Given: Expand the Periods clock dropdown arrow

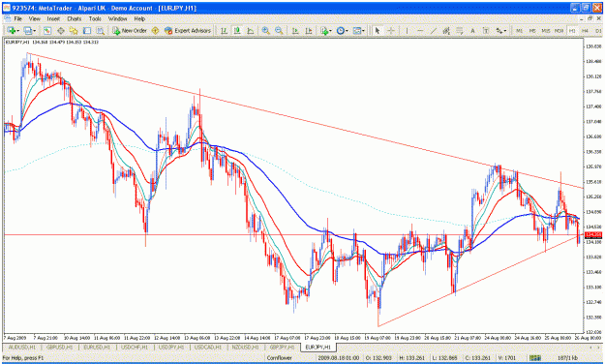Looking at the screenshot, I should tap(347, 31).
